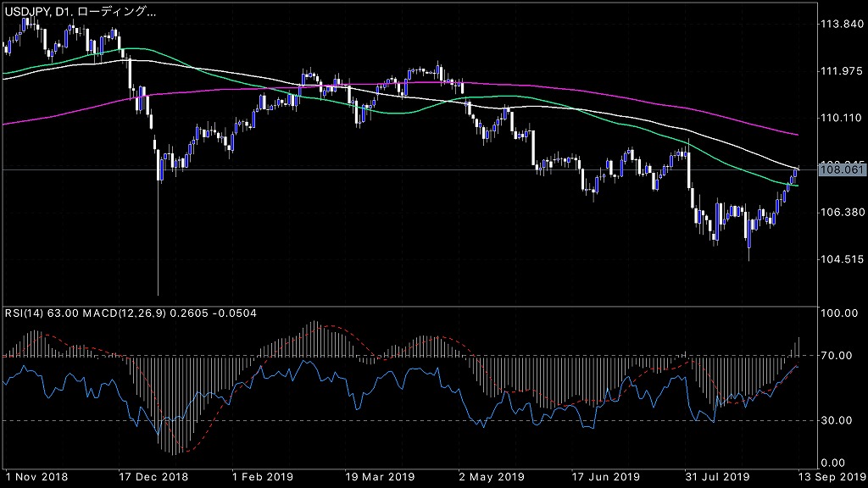868x488 pixels.
Task: Select the 1 Nov 2018 date marker
Action: (x=36, y=477)
